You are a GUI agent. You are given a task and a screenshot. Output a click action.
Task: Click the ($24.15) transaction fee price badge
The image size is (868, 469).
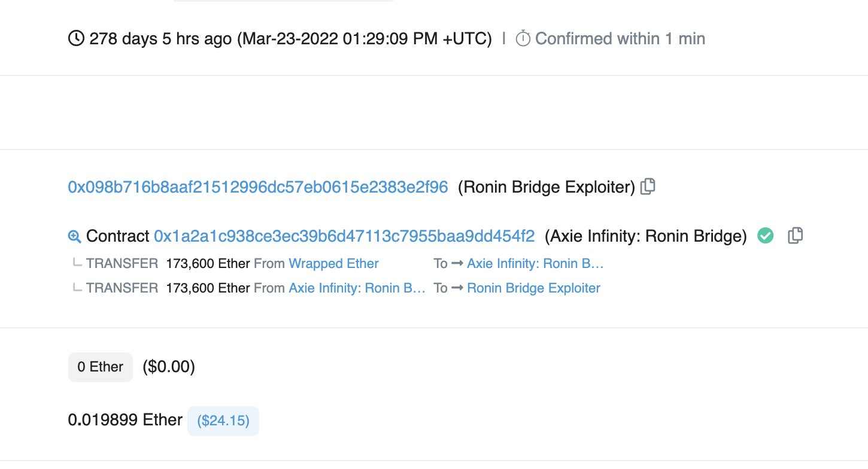(x=223, y=421)
